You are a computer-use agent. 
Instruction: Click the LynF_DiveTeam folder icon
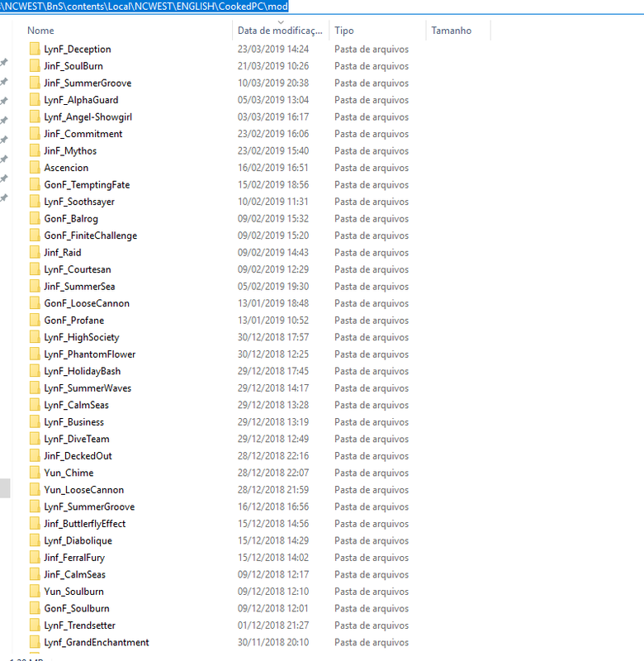[x=35, y=439]
